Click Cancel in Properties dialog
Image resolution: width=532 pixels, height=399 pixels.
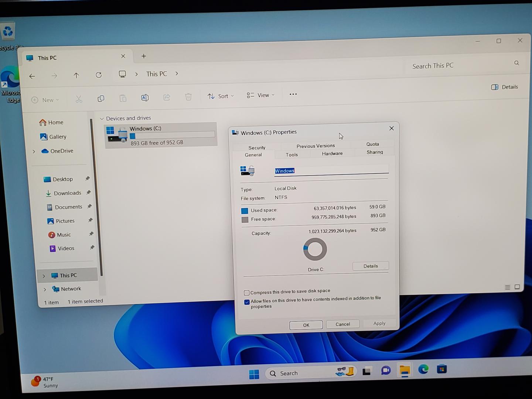click(342, 324)
